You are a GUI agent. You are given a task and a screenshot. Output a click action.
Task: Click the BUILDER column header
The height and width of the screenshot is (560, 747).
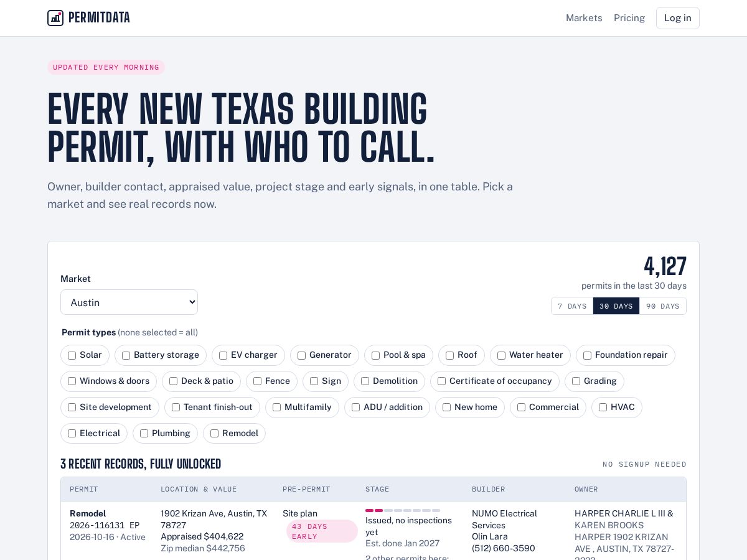(x=489, y=489)
